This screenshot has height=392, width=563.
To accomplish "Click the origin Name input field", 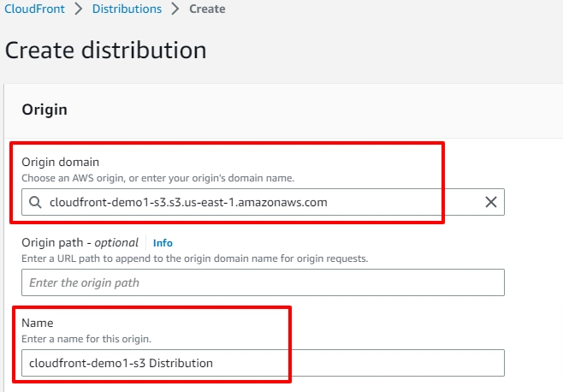I will point(263,363).
